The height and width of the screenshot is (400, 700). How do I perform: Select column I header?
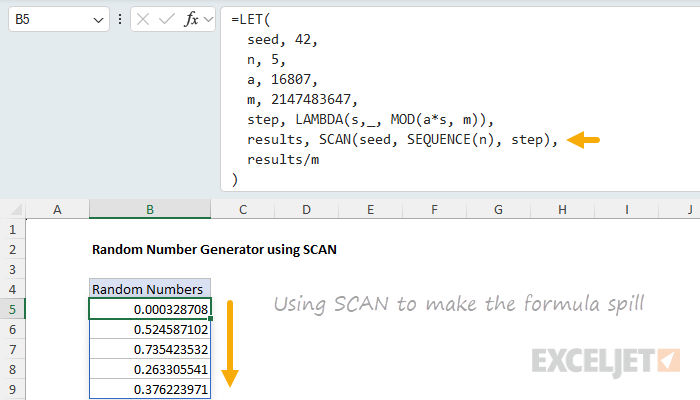coord(626,209)
